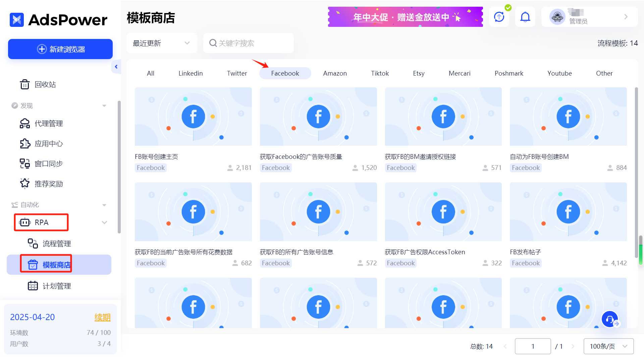
Task: Click the FB发布帖子 title text
Action: point(525,252)
